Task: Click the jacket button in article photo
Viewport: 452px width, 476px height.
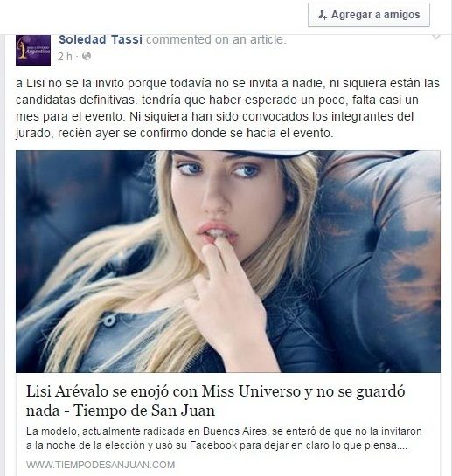Action: pyautogui.click(x=109, y=321)
